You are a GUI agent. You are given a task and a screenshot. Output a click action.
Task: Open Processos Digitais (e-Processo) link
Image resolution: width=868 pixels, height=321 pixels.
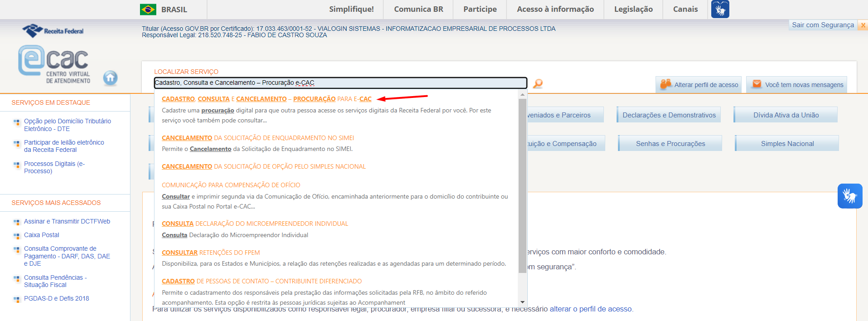click(54, 167)
